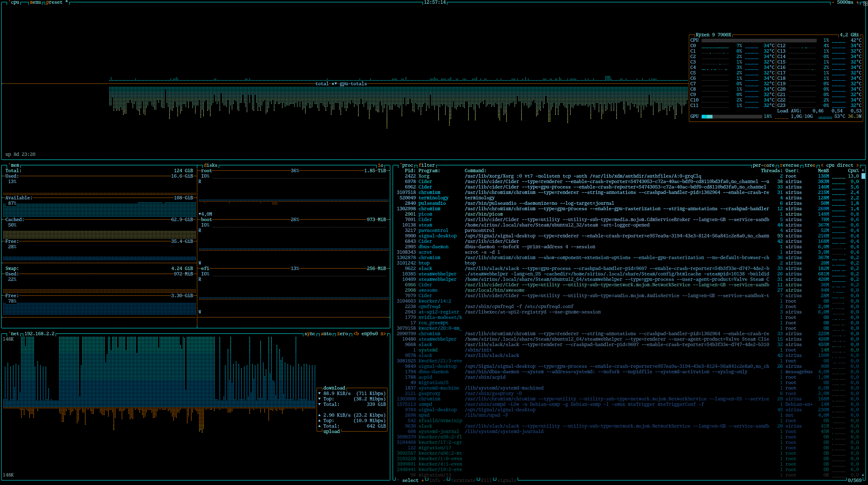Select the acpid process row
The width and height of the screenshot is (868, 485).
[x=628, y=377]
